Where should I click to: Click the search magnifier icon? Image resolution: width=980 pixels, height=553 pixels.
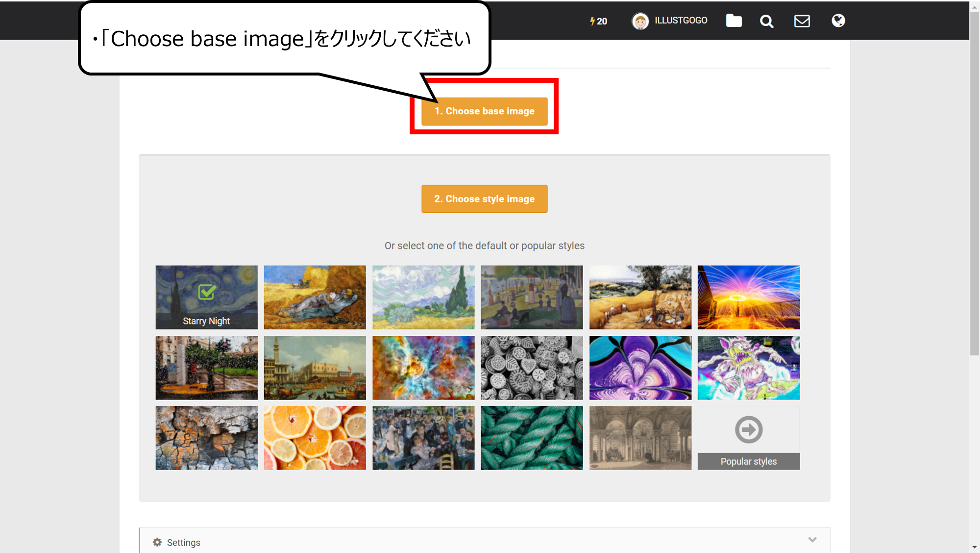766,21
